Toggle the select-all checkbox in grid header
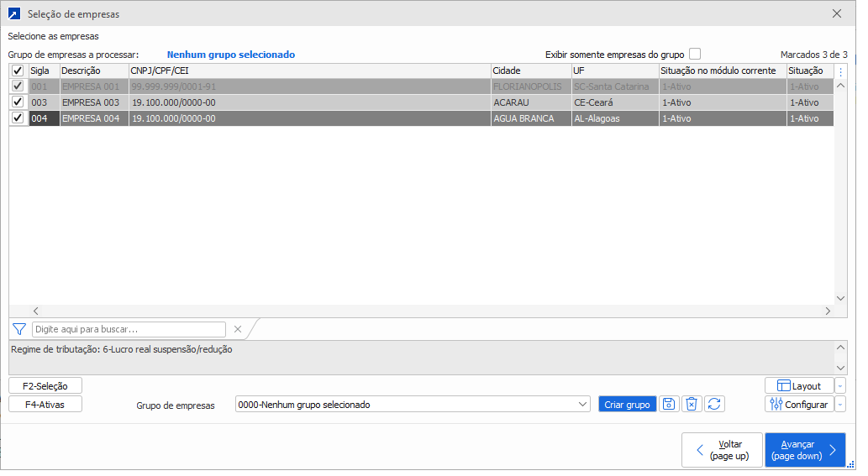 18,71
